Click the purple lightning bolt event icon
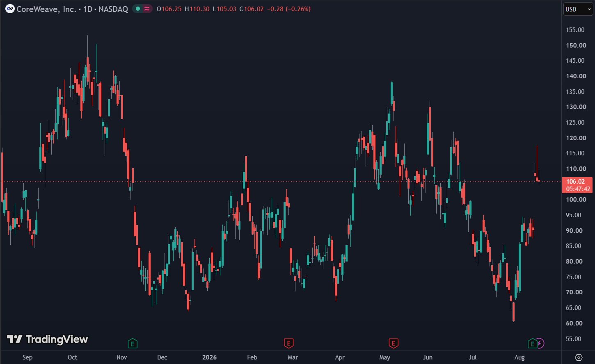Viewport: 595px width, 364px height. 540,343
